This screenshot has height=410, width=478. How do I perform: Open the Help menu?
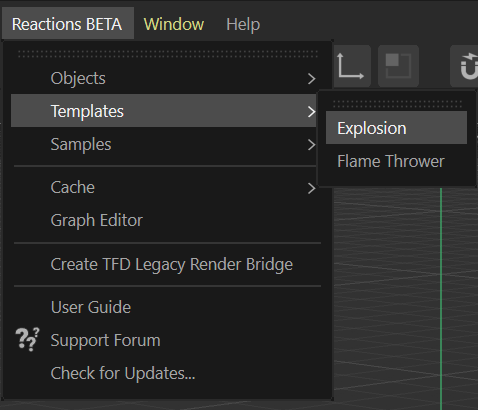243,24
